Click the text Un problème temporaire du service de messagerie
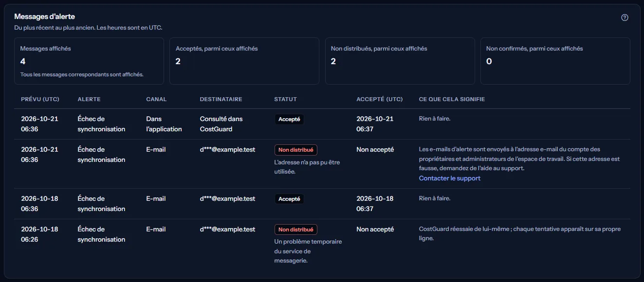This screenshot has width=644, height=282. pos(308,251)
